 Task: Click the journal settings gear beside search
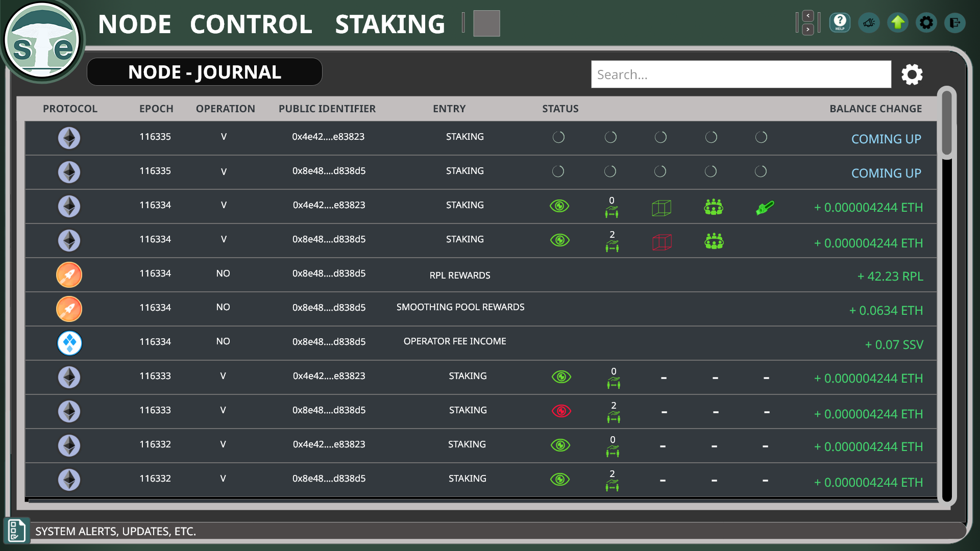(912, 74)
